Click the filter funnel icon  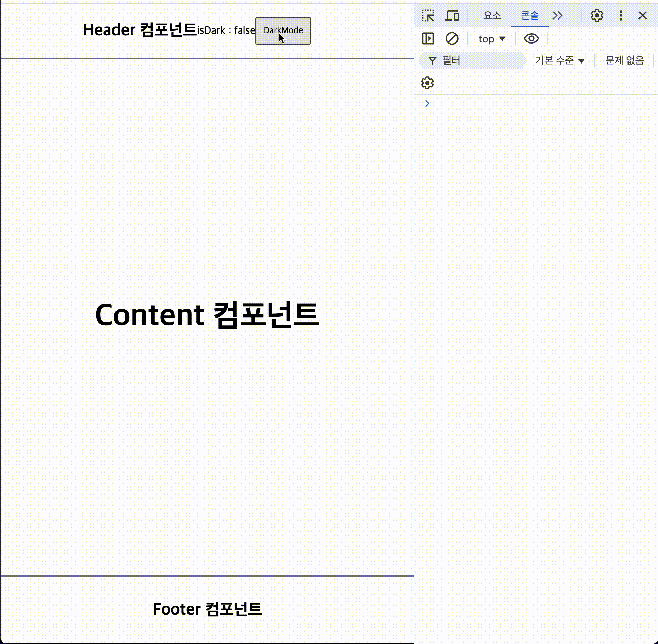point(432,61)
